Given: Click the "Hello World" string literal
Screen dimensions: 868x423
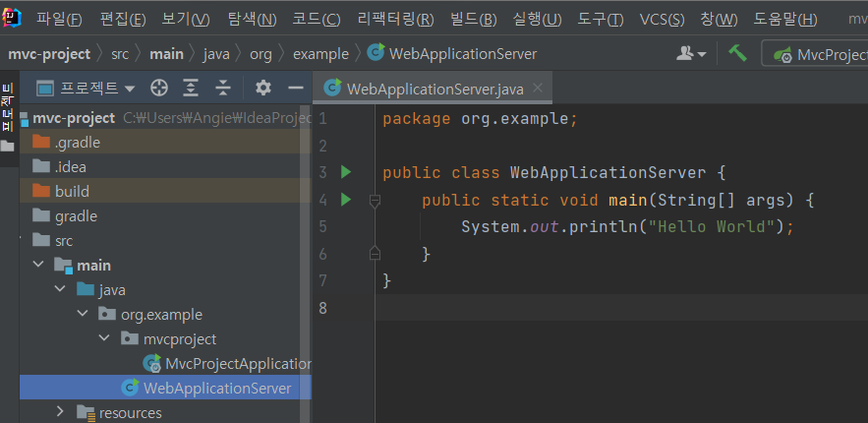Looking at the screenshot, I should [x=714, y=226].
